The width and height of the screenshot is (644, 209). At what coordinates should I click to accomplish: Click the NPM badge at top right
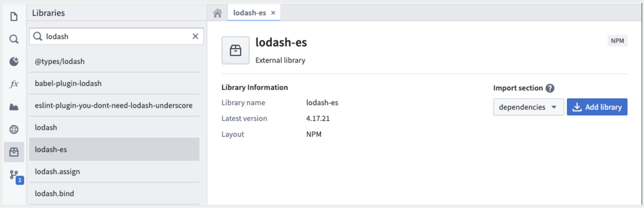tap(617, 41)
